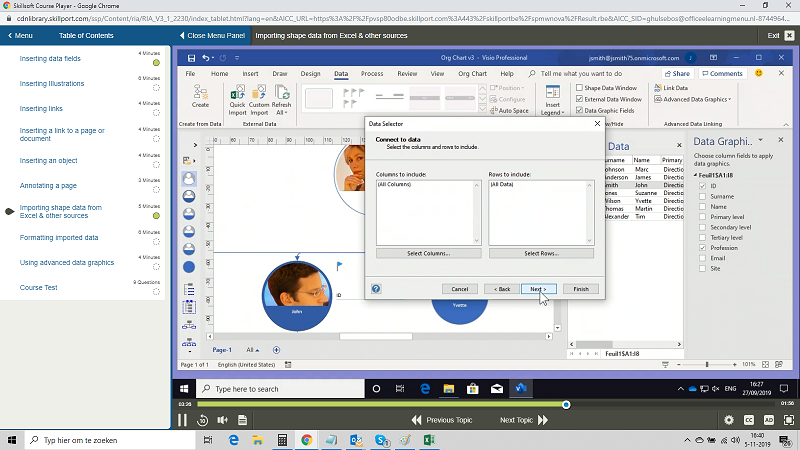Toggle fullscreen in course player
This screenshot has height=450, width=800.
789,420
